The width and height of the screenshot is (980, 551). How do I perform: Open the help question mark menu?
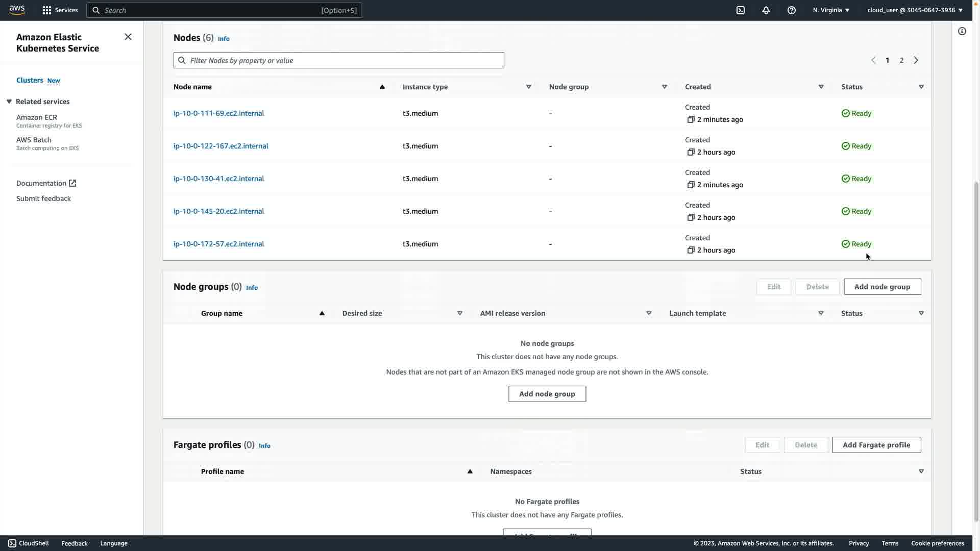tap(792, 10)
